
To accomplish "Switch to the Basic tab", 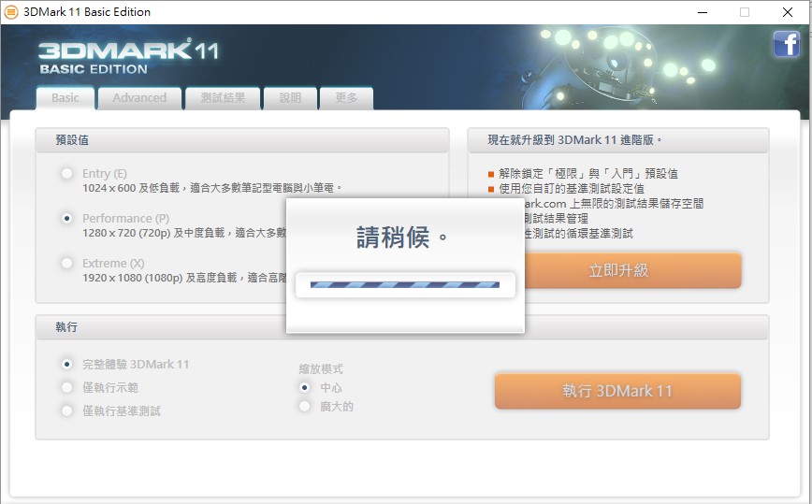I will click(65, 98).
